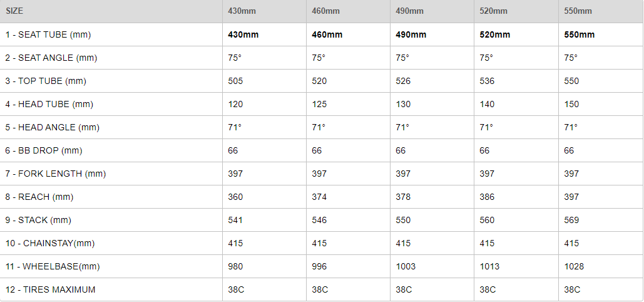The height and width of the screenshot is (302, 644).
Task: Click the 490mm column header
Action: click(410, 11)
